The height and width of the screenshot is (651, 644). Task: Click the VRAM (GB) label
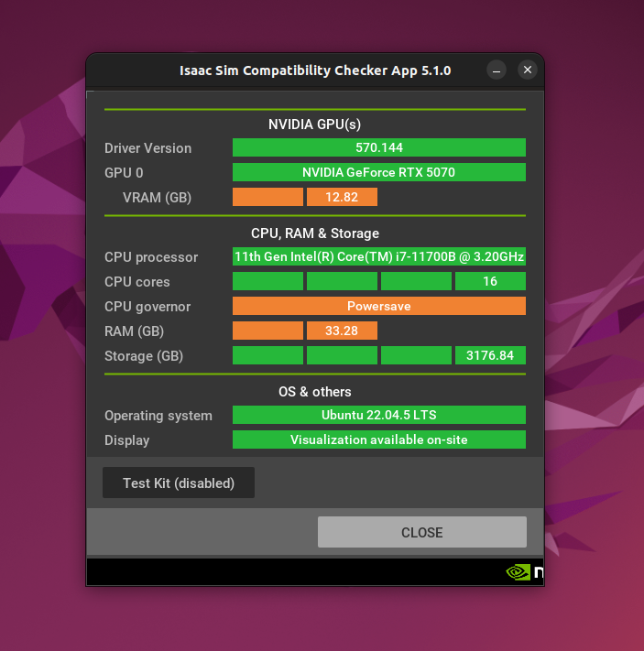pyautogui.click(x=157, y=198)
